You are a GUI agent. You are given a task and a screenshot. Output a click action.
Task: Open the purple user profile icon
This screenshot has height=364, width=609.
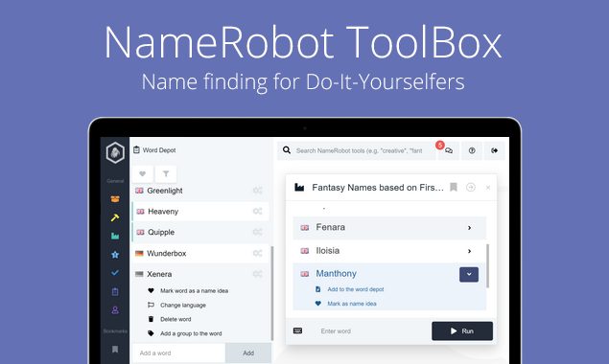(115, 310)
